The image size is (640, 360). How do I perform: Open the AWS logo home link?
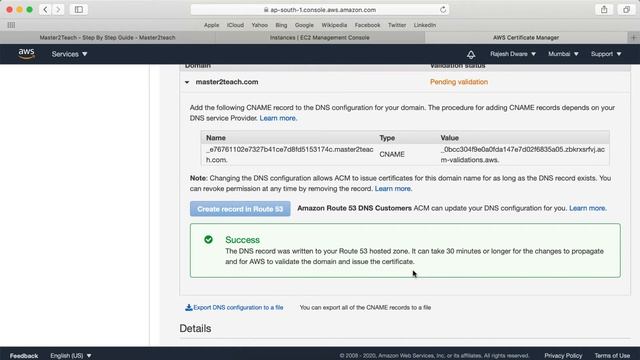click(27, 54)
